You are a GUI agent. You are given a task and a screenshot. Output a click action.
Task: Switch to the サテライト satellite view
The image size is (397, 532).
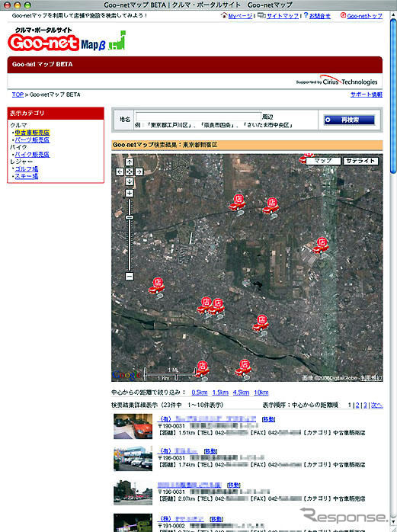pos(360,161)
